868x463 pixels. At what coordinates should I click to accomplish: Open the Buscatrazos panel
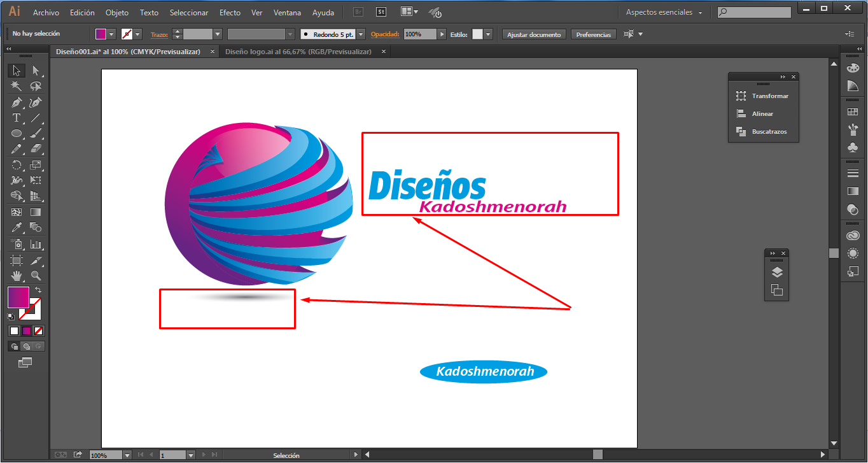tap(763, 132)
